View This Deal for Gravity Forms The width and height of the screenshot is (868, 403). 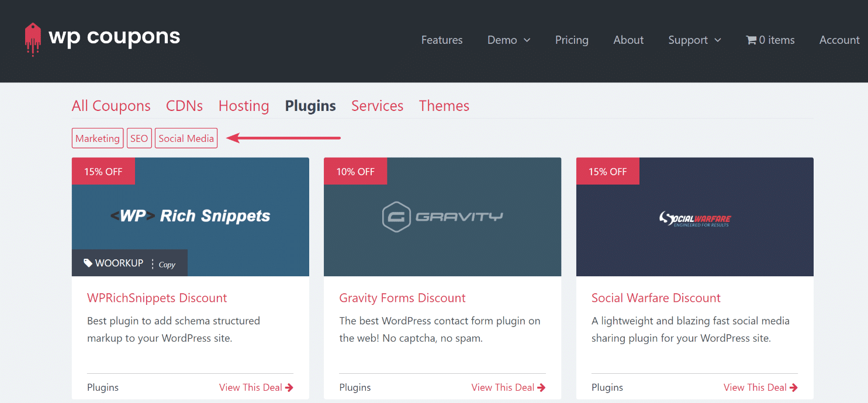[509, 387]
